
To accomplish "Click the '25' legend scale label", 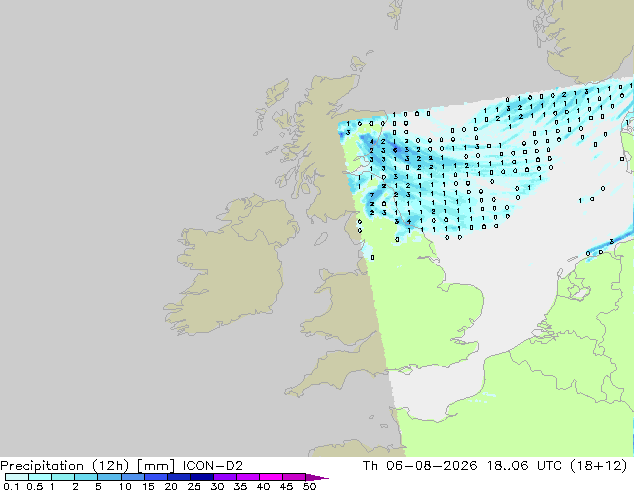I will click(194, 486).
